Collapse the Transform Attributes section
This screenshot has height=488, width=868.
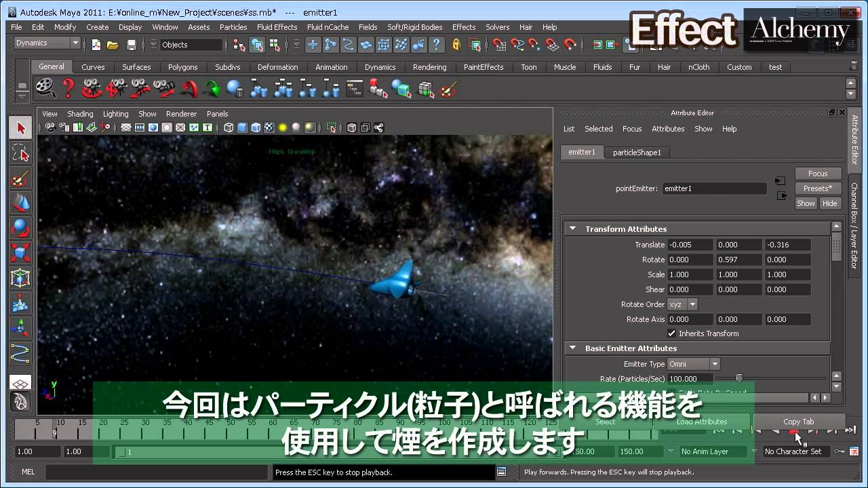572,229
